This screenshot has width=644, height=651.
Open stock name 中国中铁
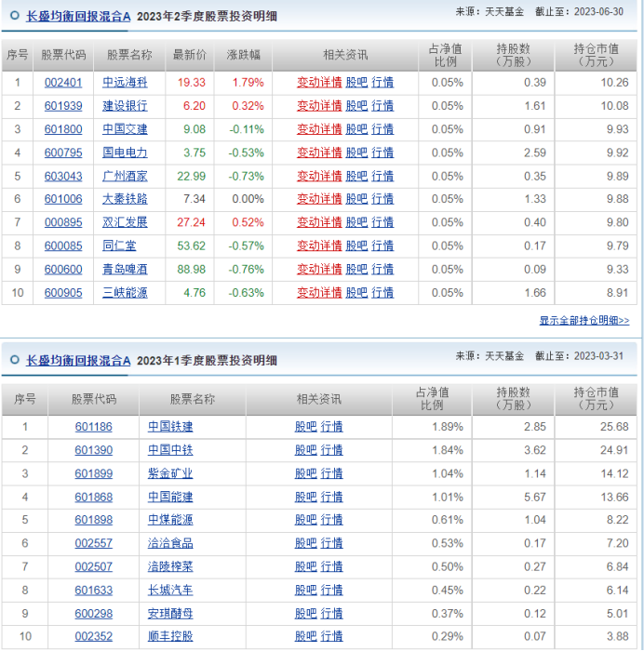170,450
